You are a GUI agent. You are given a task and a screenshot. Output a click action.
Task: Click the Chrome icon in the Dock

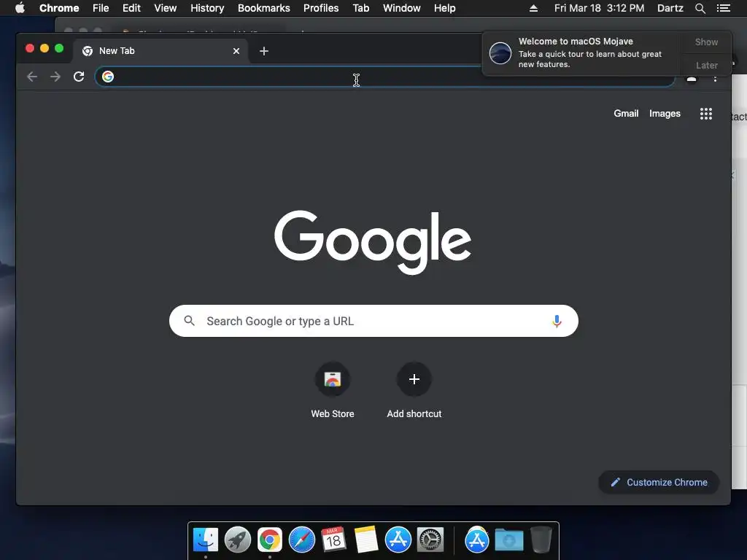(270, 540)
